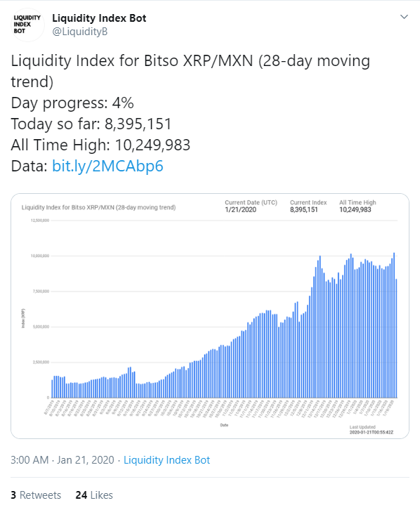Open the liquidity chart image
420x510 pixels.
[x=210, y=316]
